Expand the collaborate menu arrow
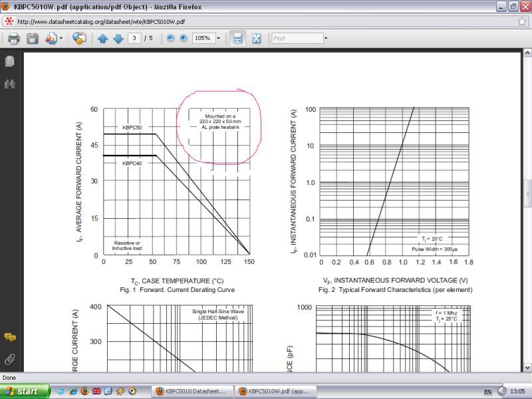Viewport: 532px width, 399px height. tap(61, 39)
